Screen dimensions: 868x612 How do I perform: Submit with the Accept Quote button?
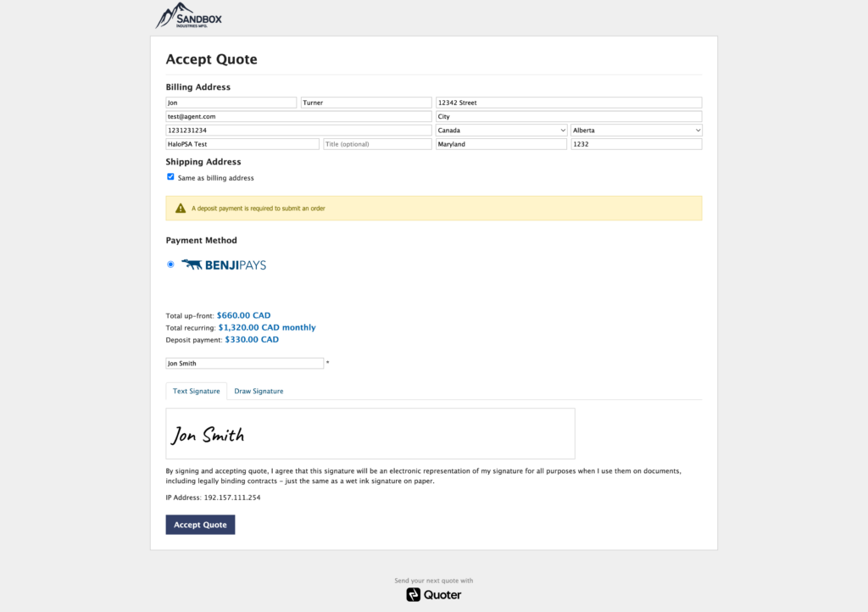coord(200,525)
